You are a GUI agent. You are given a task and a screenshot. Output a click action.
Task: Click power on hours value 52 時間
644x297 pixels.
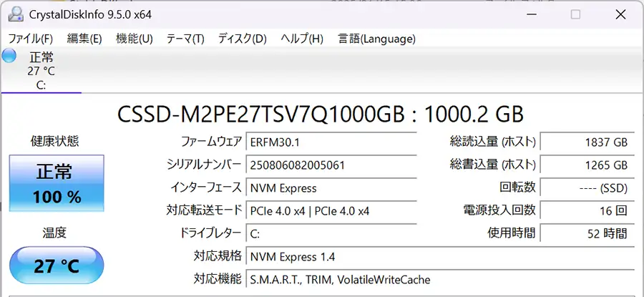587,234
